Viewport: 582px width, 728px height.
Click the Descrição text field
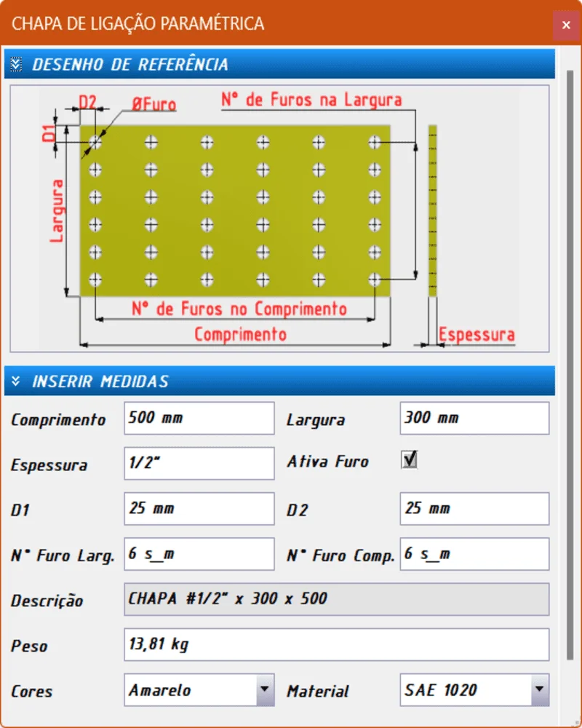(336, 599)
